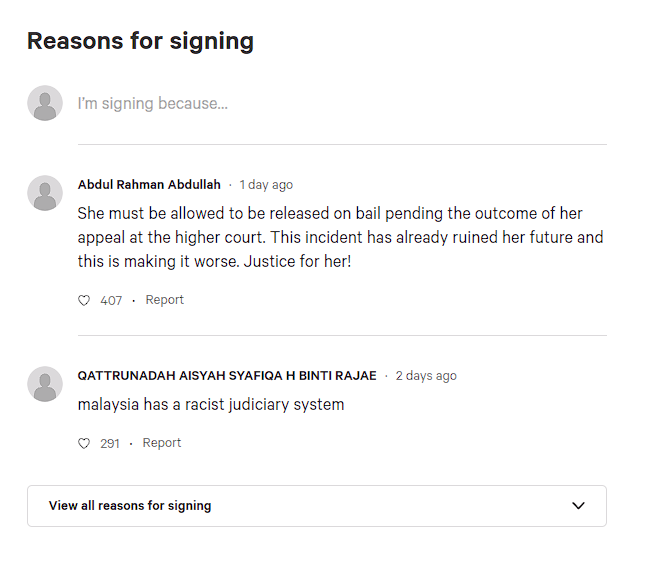Open QATTRUNADAH AISYAH's avatar icon
660x574 pixels.
point(45,384)
